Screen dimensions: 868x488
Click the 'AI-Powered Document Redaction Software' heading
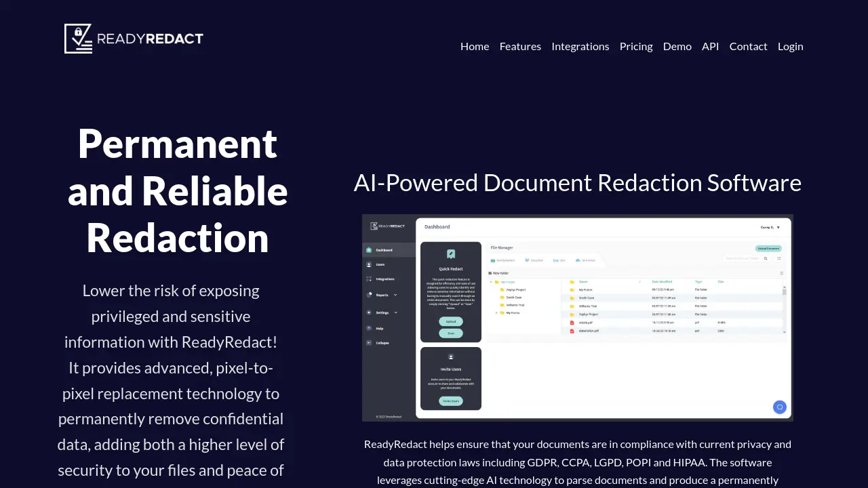(x=578, y=183)
